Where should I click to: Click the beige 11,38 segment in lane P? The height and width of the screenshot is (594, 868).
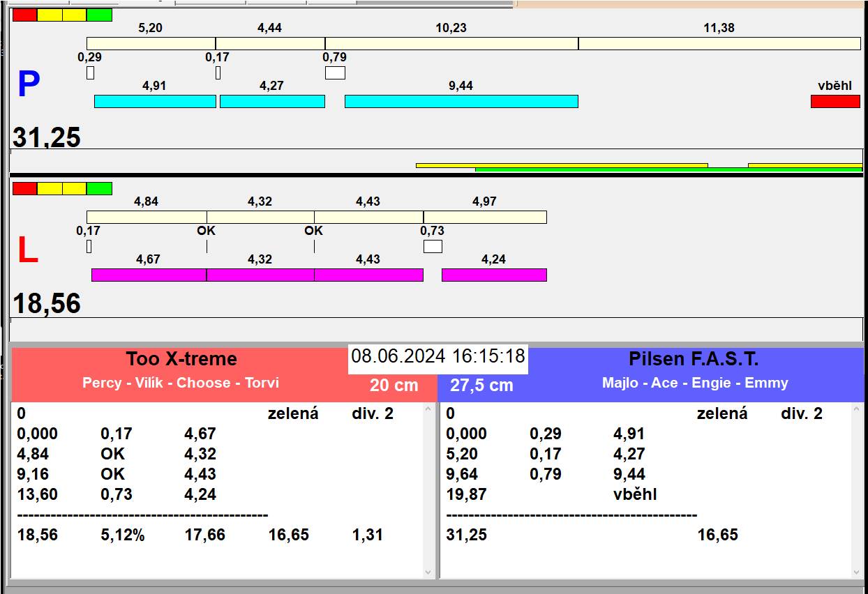(x=719, y=43)
